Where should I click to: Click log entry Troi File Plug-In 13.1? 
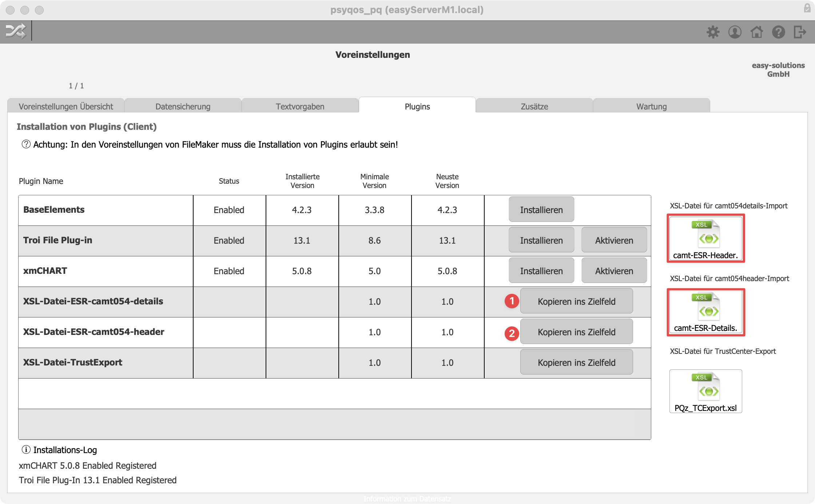(98, 480)
